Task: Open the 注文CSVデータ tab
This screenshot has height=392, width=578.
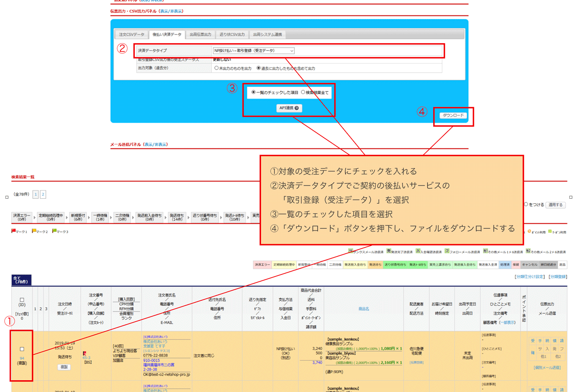Action: point(132,34)
